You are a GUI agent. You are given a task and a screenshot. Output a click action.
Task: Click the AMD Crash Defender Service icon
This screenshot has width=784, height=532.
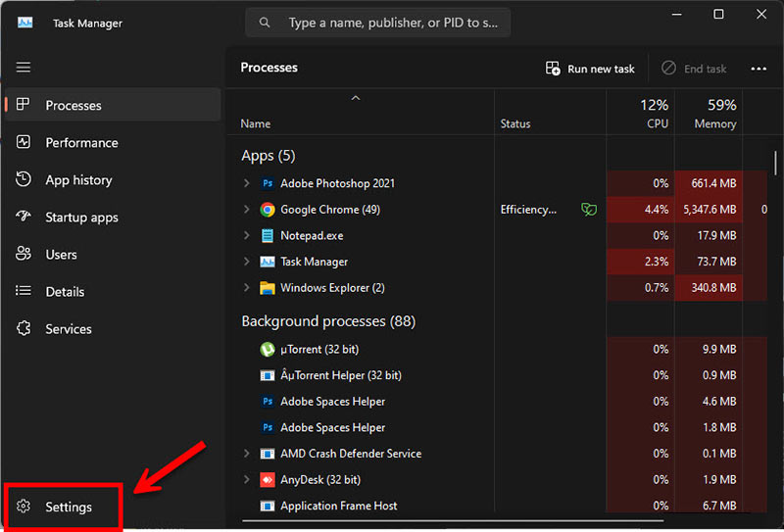(268, 454)
